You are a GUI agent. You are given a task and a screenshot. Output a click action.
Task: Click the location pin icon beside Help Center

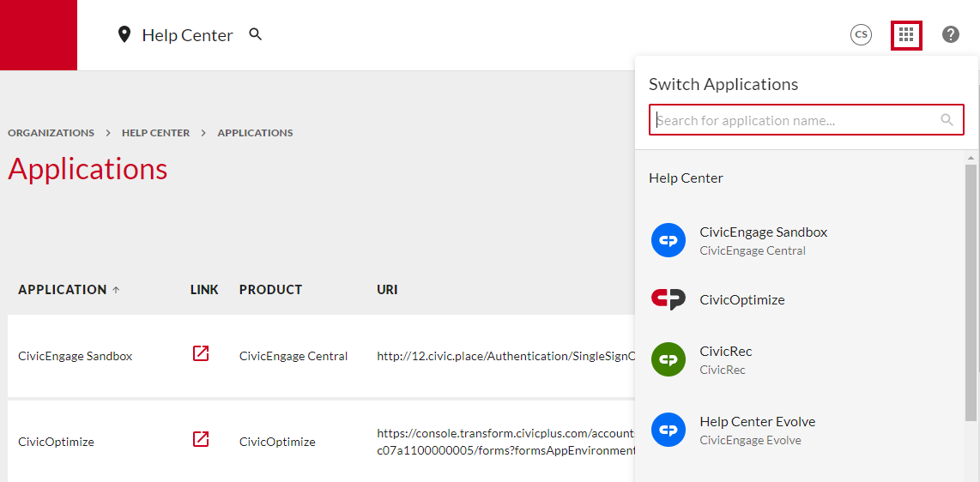click(124, 35)
